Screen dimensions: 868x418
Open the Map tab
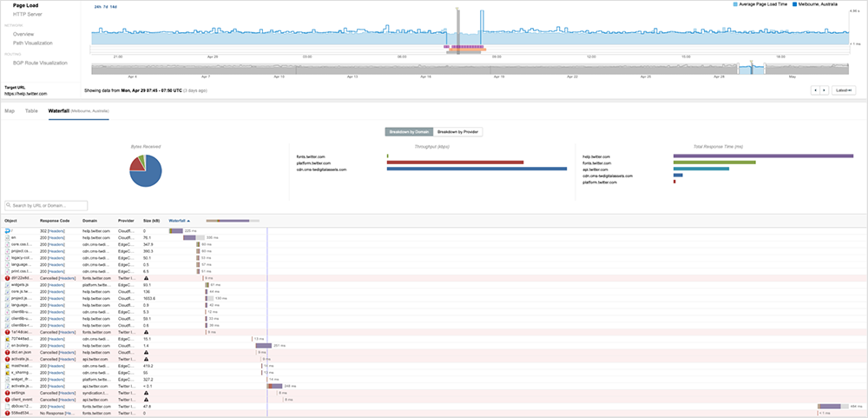tap(10, 111)
